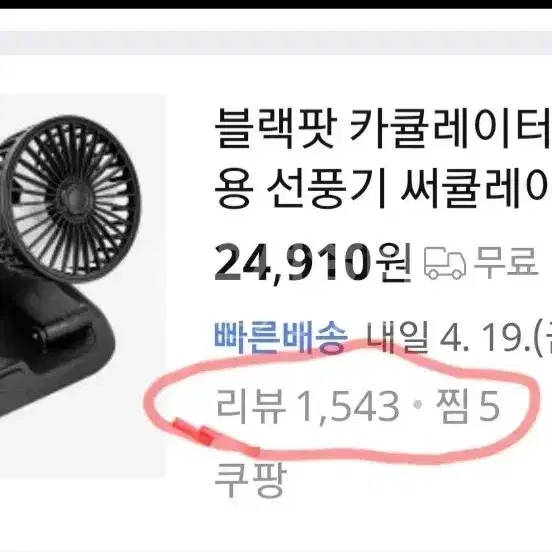Screen dimensions: 552x552
Task: Open the product title 블랙팟 카쿨레이터
Action: (x=383, y=128)
